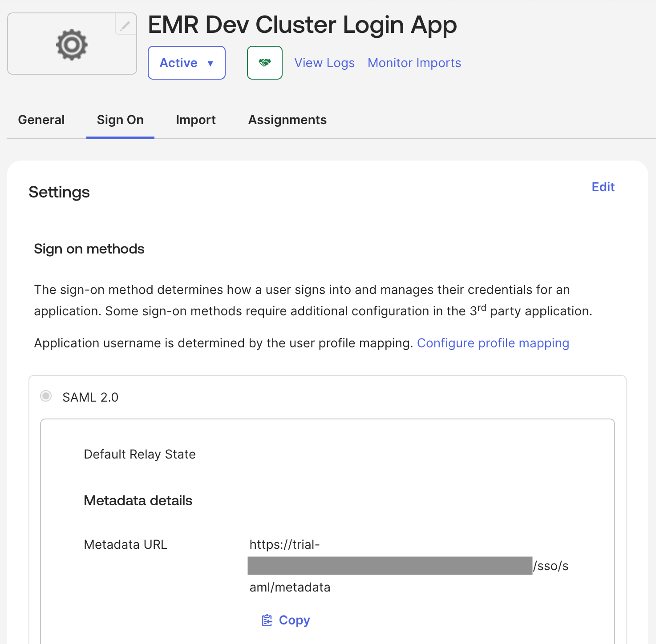Click the https://trial- URL text
This screenshot has width=656, height=644.
coord(285,544)
